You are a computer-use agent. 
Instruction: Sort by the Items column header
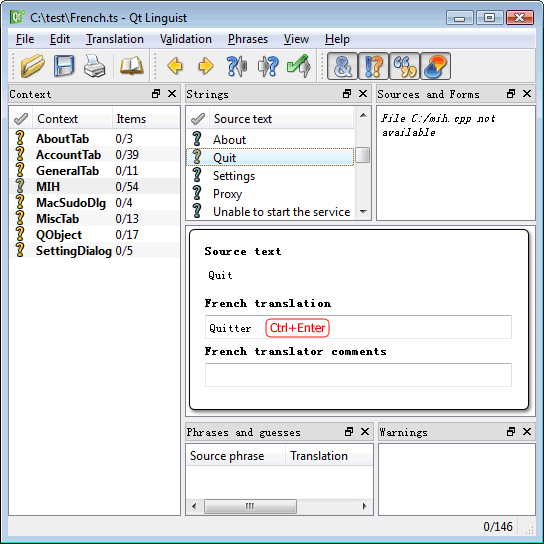point(145,119)
